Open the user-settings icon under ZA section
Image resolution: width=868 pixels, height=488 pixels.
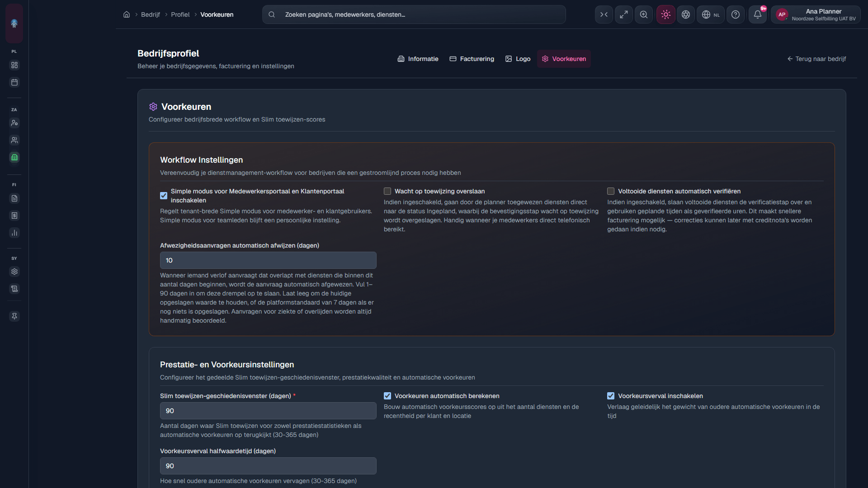click(14, 123)
